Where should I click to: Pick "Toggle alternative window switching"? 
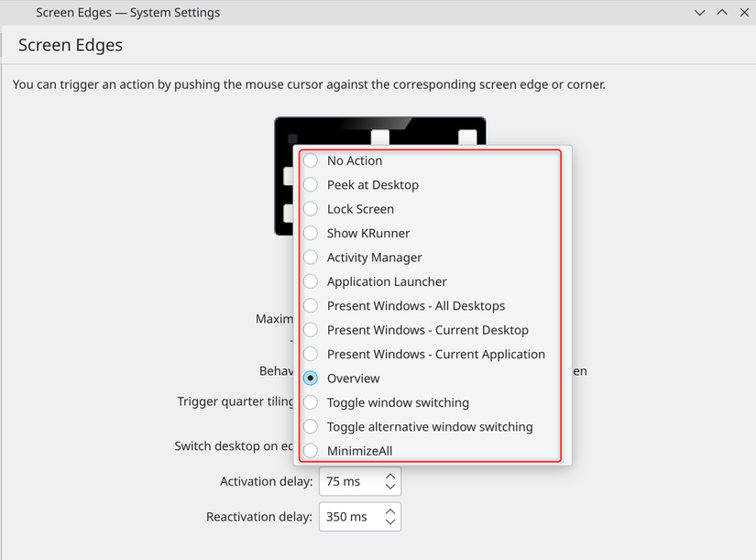coord(311,426)
